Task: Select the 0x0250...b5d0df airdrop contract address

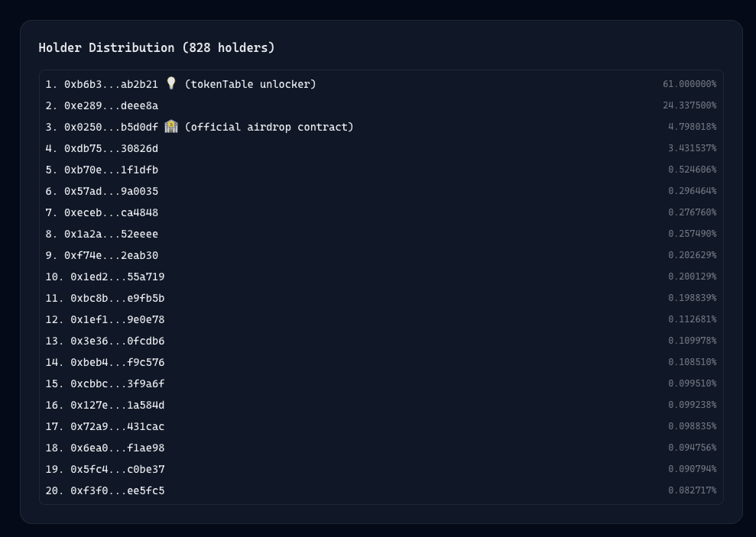Action: click(x=111, y=127)
